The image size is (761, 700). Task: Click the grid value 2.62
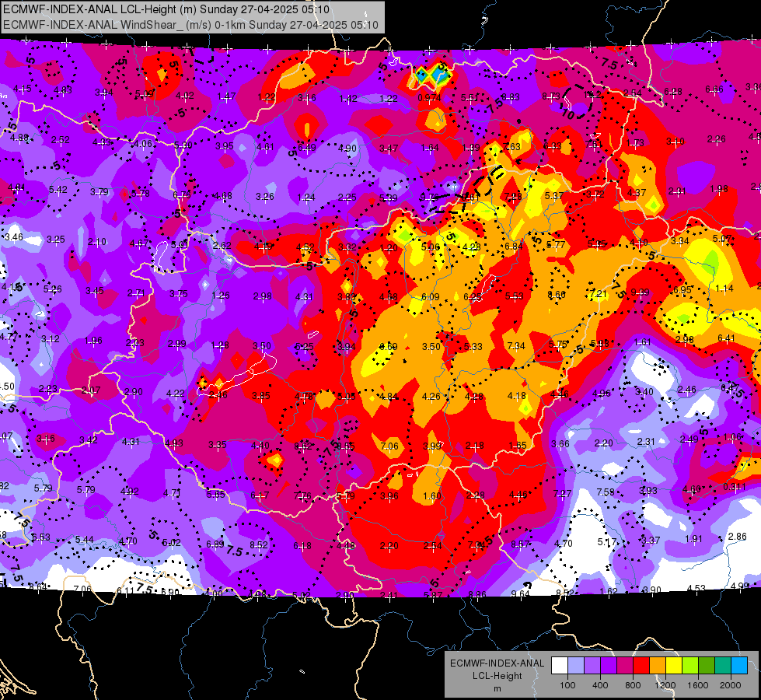(222, 245)
